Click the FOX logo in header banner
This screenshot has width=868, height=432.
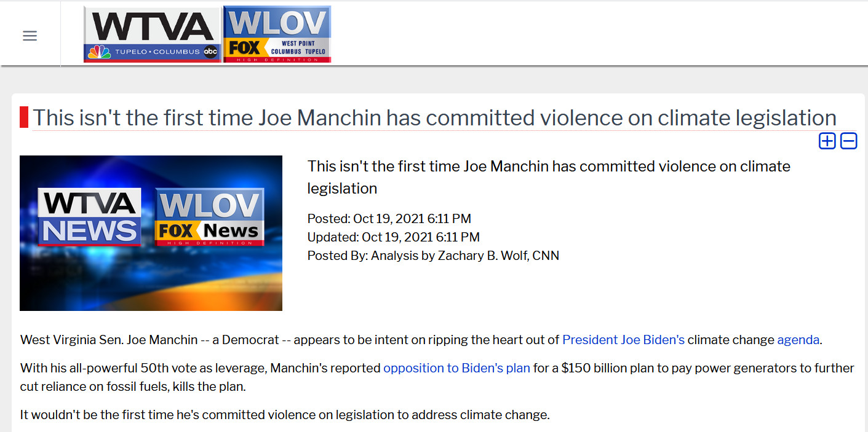(244, 48)
